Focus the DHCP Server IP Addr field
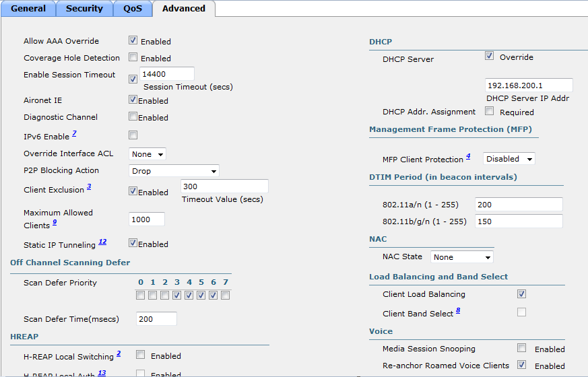Screen dimensions: 588x377 528,85
